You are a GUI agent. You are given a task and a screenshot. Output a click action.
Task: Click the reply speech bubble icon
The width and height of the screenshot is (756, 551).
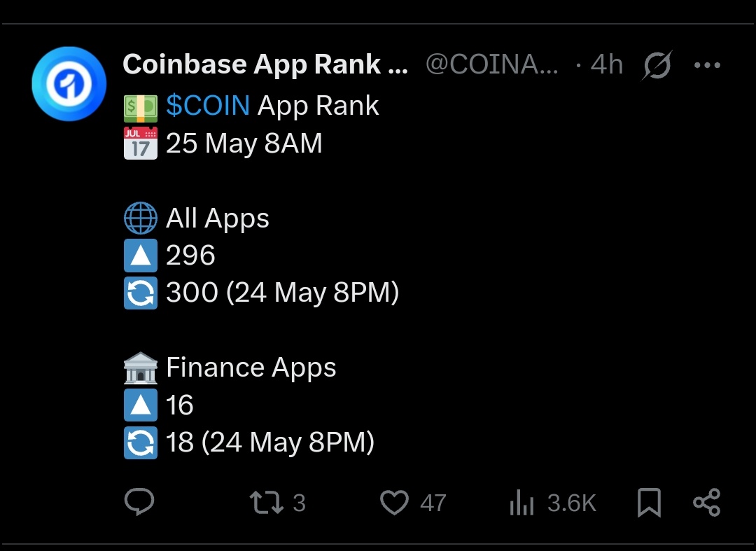[x=139, y=502]
